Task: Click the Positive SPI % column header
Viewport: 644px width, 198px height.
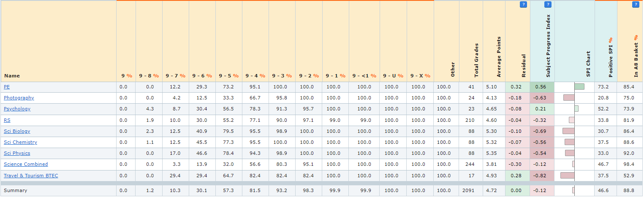Action: point(611,57)
